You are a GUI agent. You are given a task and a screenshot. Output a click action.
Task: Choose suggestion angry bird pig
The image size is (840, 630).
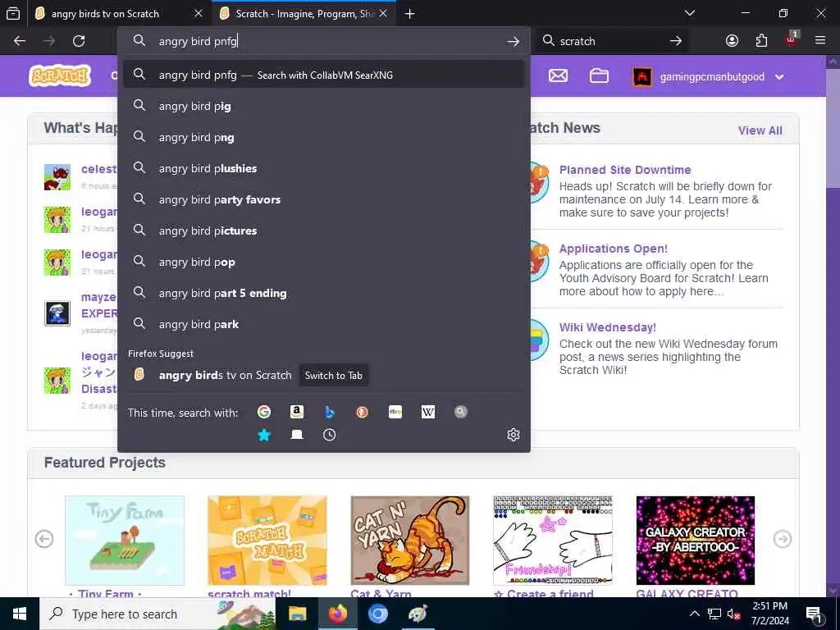[x=323, y=106]
